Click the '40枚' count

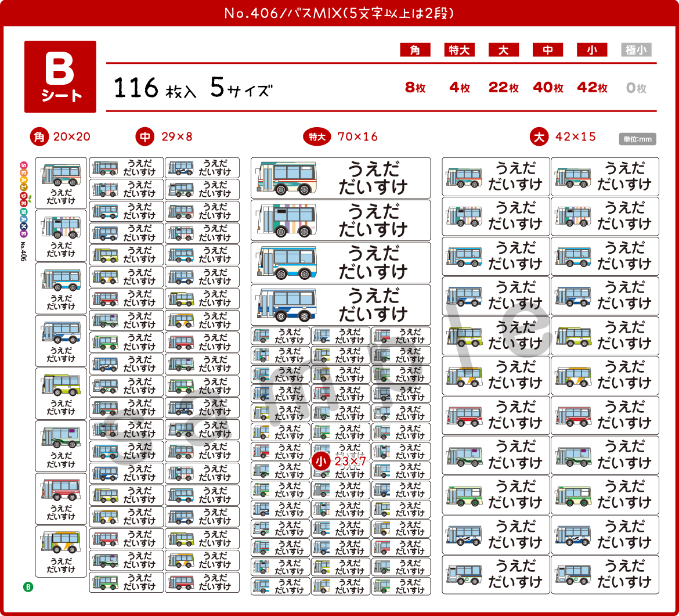[548, 88]
